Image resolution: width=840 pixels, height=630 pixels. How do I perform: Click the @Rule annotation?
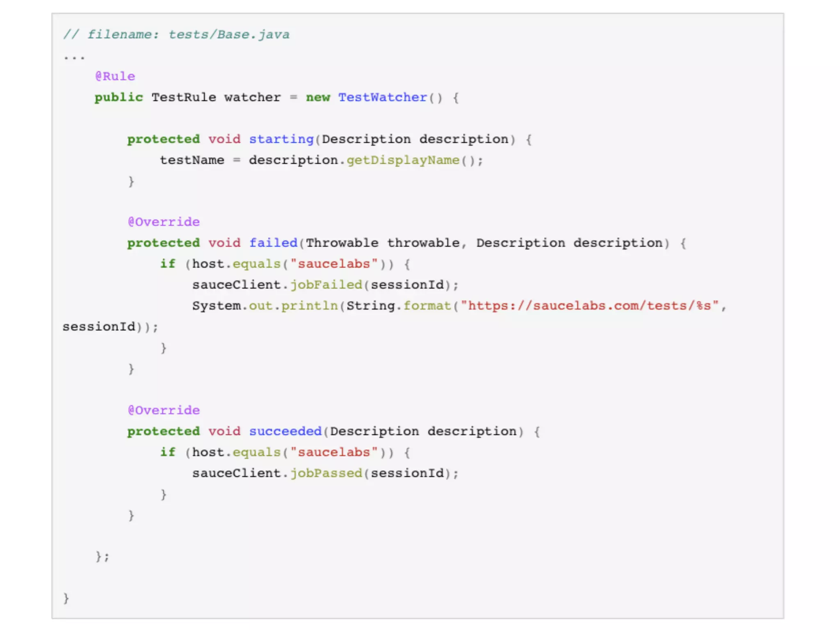click(115, 76)
